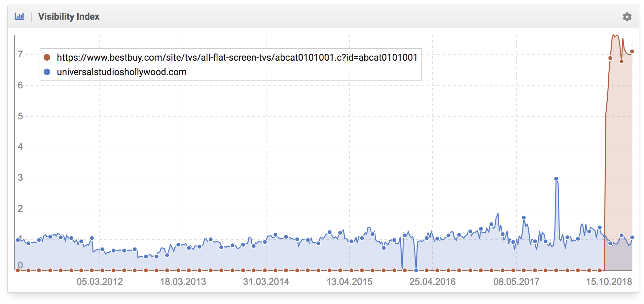Image resolution: width=644 pixels, height=304 pixels.
Task: Click the y-axis label 4
Action: 20,147
